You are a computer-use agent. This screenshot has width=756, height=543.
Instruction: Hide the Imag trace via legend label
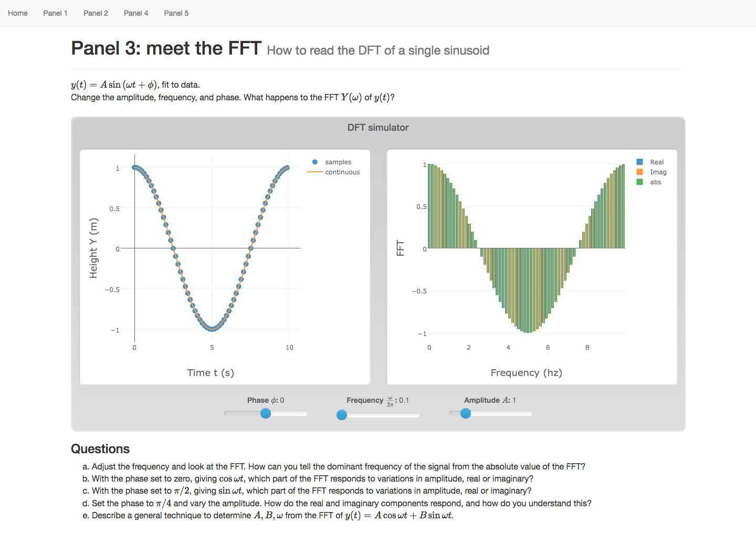(658, 172)
